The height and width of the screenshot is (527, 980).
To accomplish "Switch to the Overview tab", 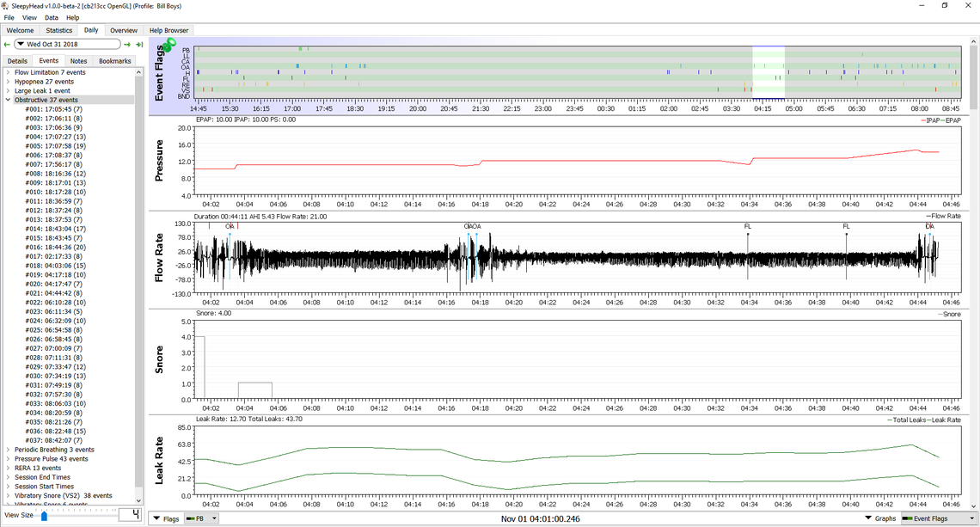I will pyautogui.click(x=124, y=30).
